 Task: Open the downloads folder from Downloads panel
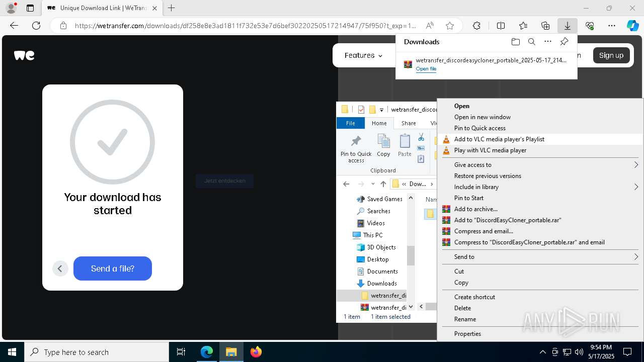click(x=515, y=42)
